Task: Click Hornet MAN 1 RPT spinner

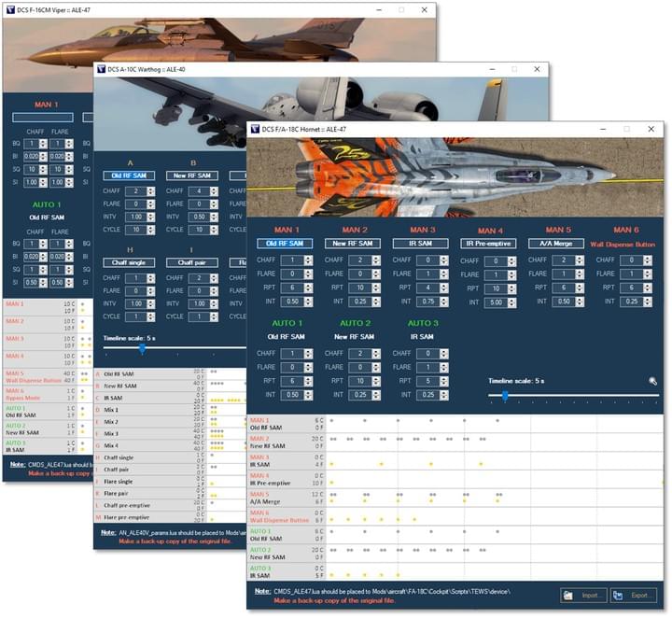Action: [297, 288]
